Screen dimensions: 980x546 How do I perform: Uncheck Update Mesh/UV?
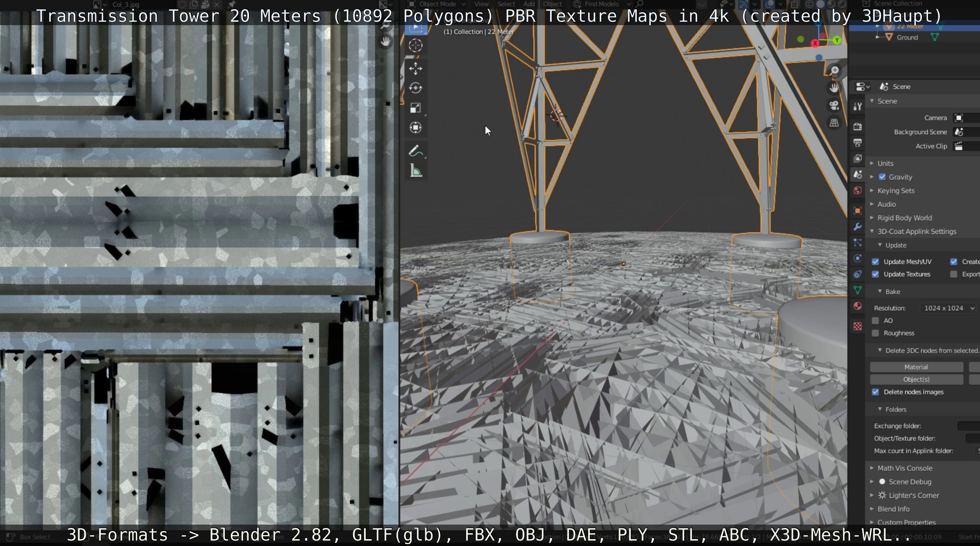tap(875, 261)
